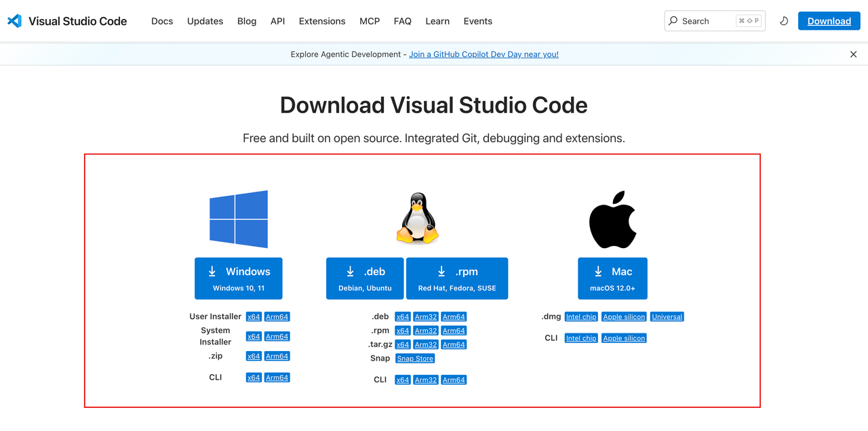Dismiss the Agentic Development banner

coord(853,54)
